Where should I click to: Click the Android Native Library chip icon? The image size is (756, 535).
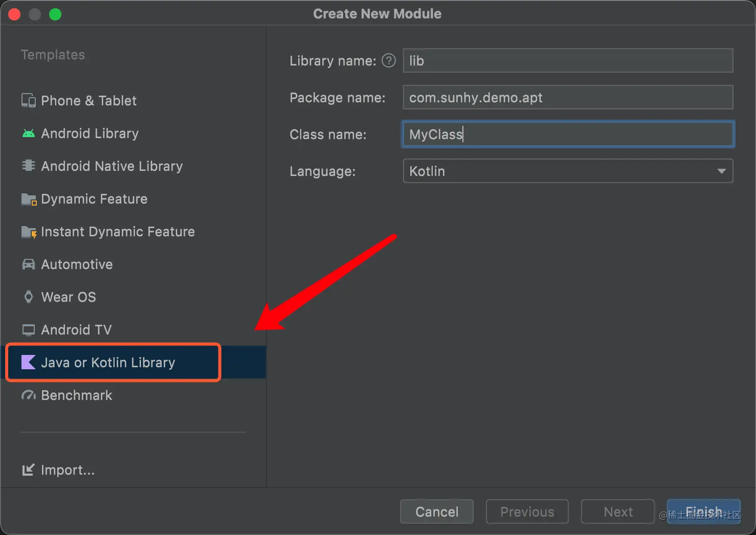(x=29, y=166)
